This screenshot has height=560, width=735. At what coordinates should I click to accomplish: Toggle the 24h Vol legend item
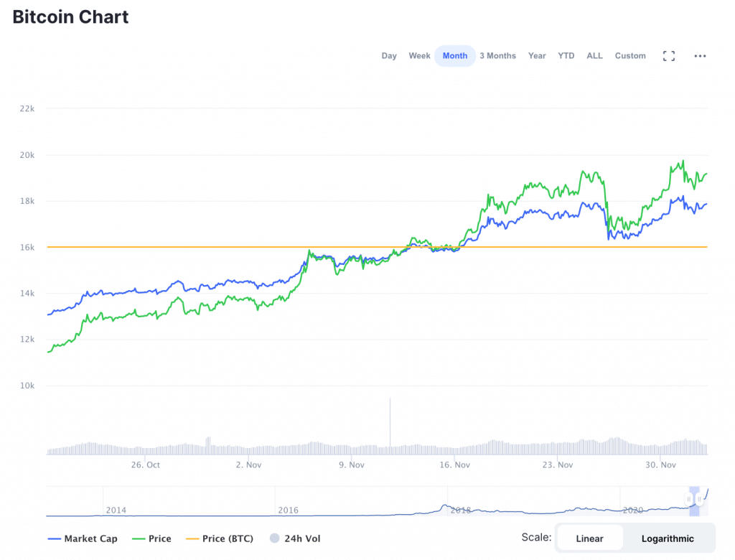click(x=294, y=538)
